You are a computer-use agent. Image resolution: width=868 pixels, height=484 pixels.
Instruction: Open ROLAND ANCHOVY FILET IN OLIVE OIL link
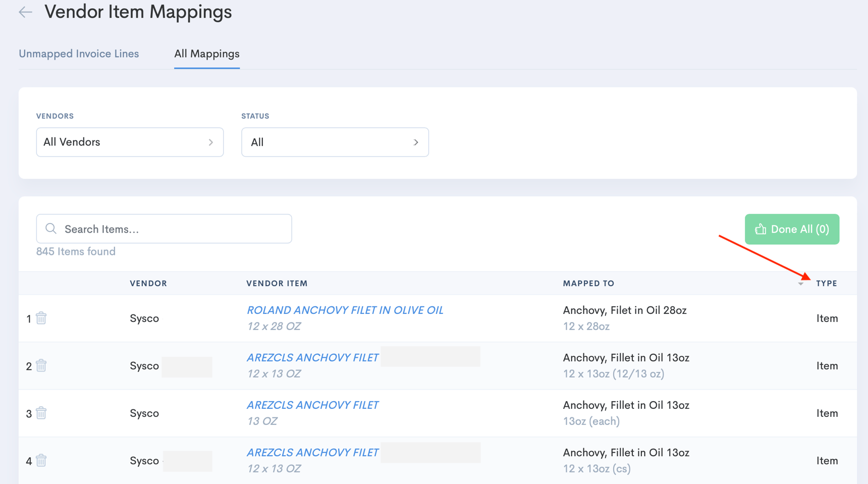coord(345,310)
